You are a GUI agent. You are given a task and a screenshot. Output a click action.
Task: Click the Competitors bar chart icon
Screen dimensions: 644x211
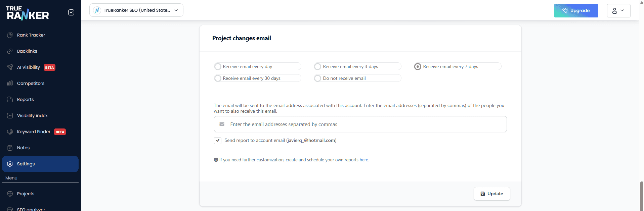pyautogui.click(x=10, y=83)
